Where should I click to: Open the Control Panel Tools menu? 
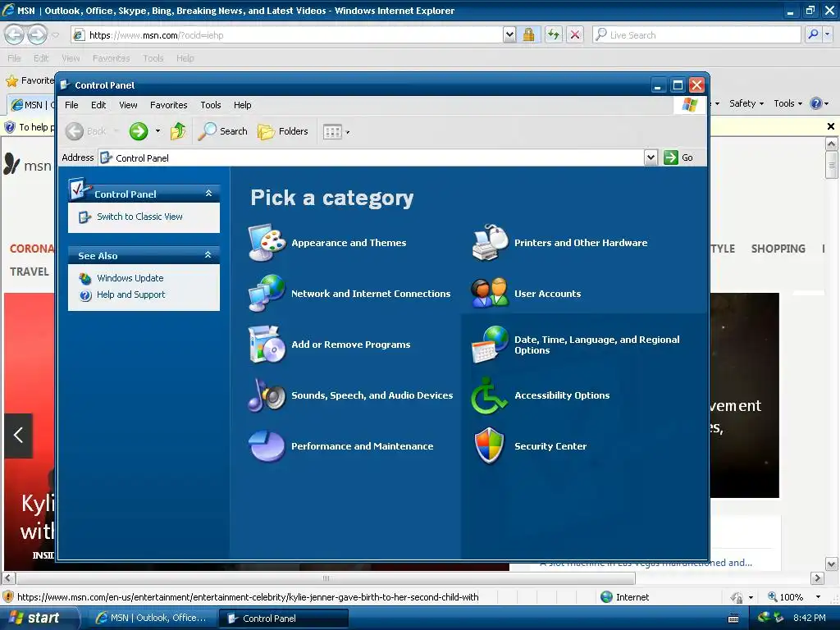tap(211, 105)
